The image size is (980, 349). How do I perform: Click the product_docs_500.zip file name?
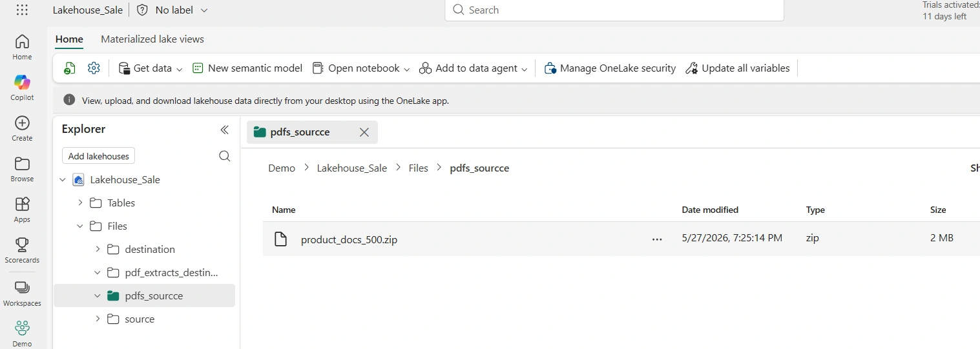(349, 239)
